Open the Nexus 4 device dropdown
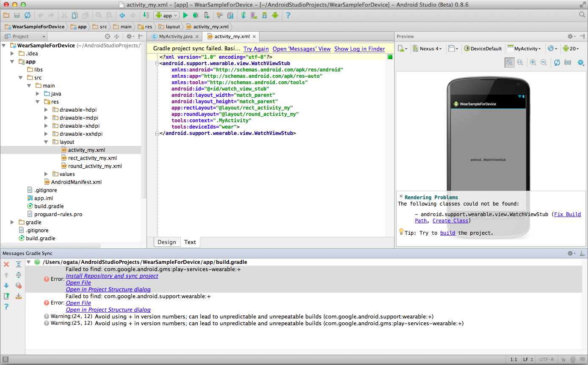Viewport: 588px width, 365px height. 428,49
